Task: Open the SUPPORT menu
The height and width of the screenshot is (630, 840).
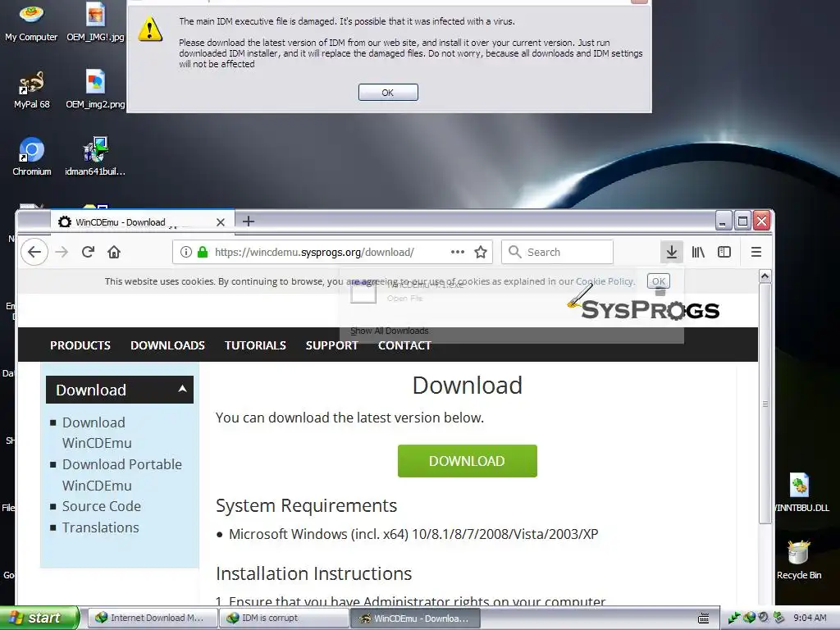Action: click(331, 345)
